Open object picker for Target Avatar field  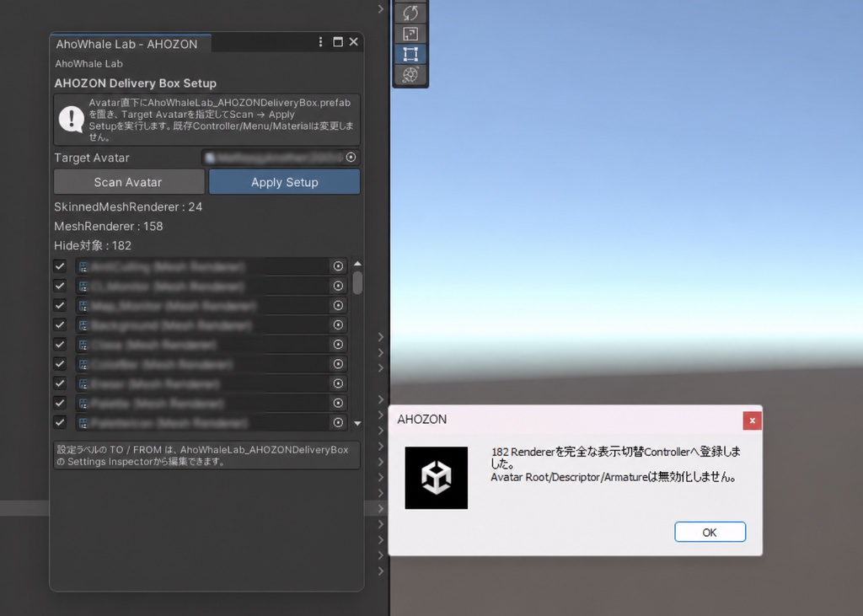point(351,158)
